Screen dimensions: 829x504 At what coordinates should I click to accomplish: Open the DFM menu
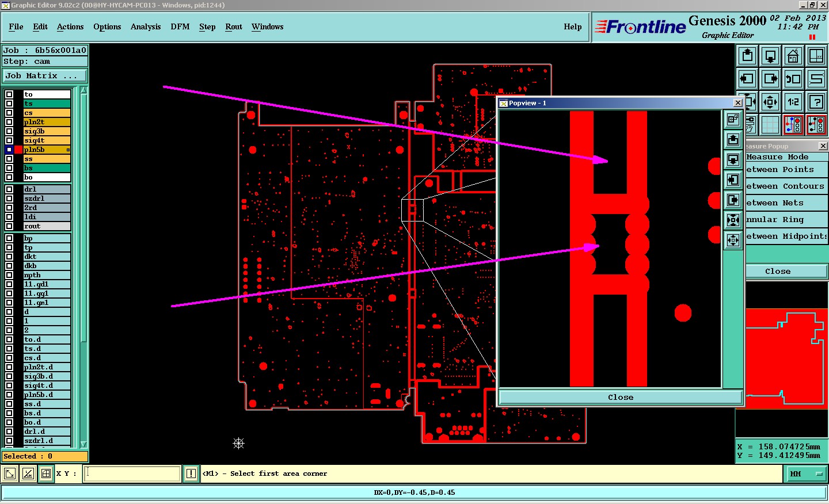(180, 26)
